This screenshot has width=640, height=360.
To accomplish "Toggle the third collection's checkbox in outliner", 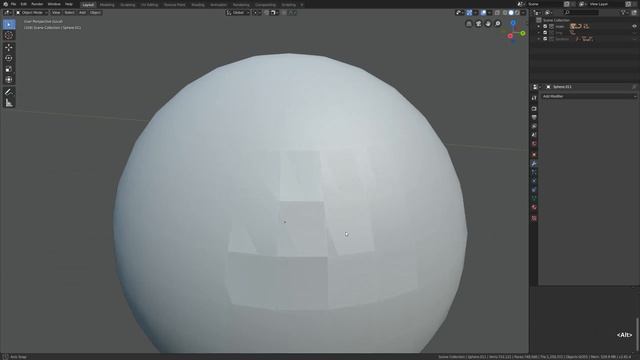I will click(x=545, y=39).
